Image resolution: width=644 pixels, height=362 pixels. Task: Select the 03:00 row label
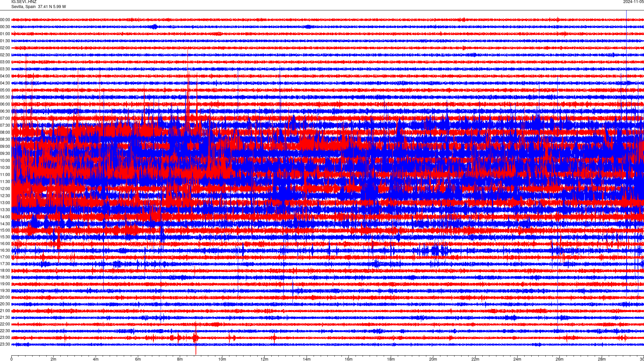(x=5, y=62)
